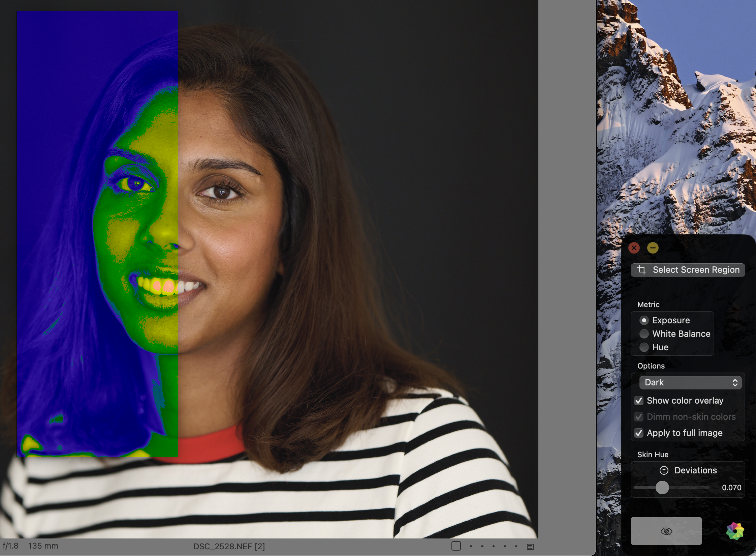Click the Dark dropdown stepper arrows
Viewport: 756px width, 556px height.
[x=735, y=382]
